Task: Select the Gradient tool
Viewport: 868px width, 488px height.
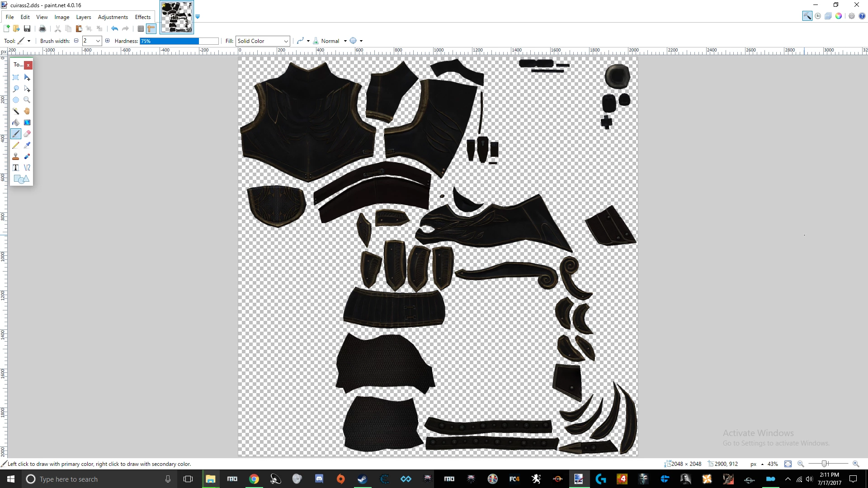Action: coord(27,122)
